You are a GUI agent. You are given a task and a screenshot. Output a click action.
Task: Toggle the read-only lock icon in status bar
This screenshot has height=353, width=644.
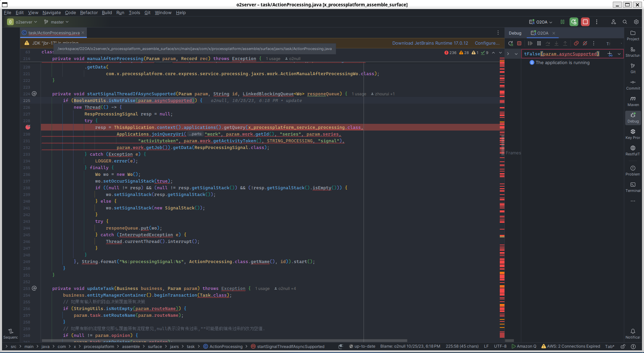(x=623, y=346)
